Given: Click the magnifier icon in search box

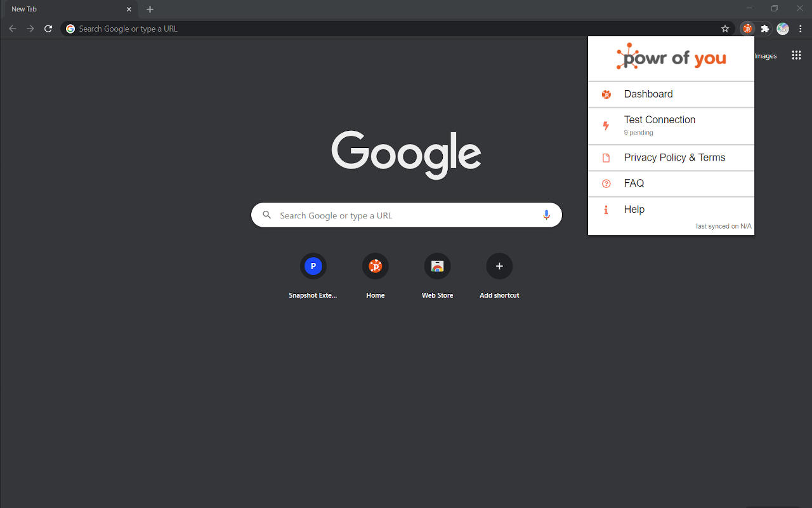Looking at the screenshot, I should pos(267,215).
